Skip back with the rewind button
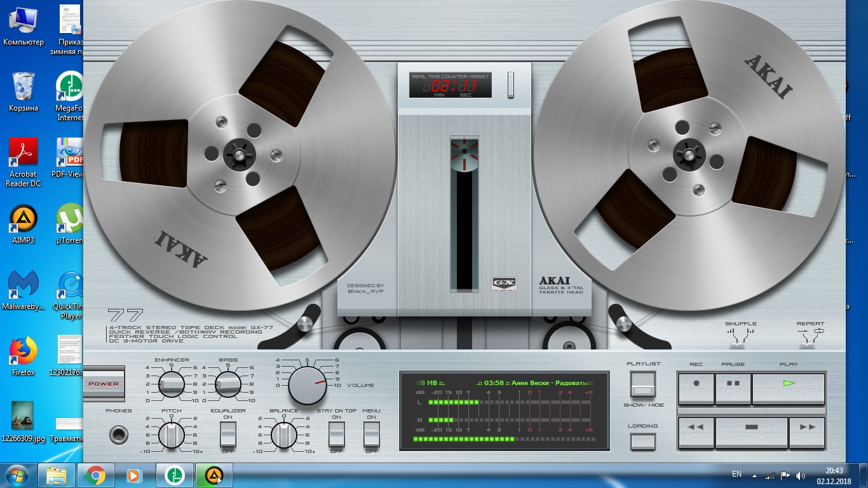The image size is (868, 488). (696, 432)
